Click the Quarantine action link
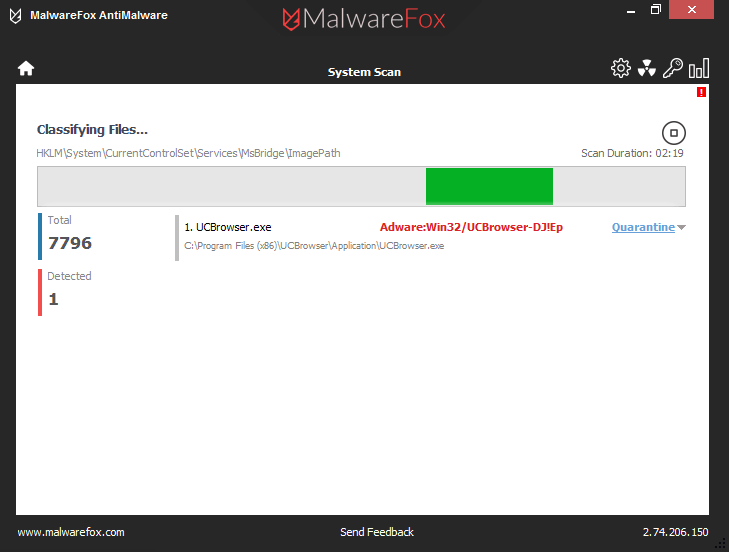This screenshot has height=552, width=729. (642, 227)
